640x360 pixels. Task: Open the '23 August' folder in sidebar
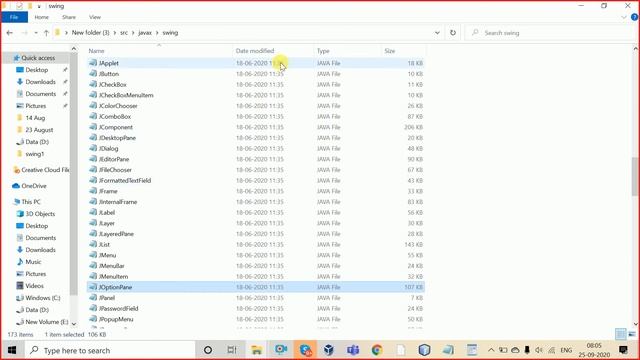39,130
